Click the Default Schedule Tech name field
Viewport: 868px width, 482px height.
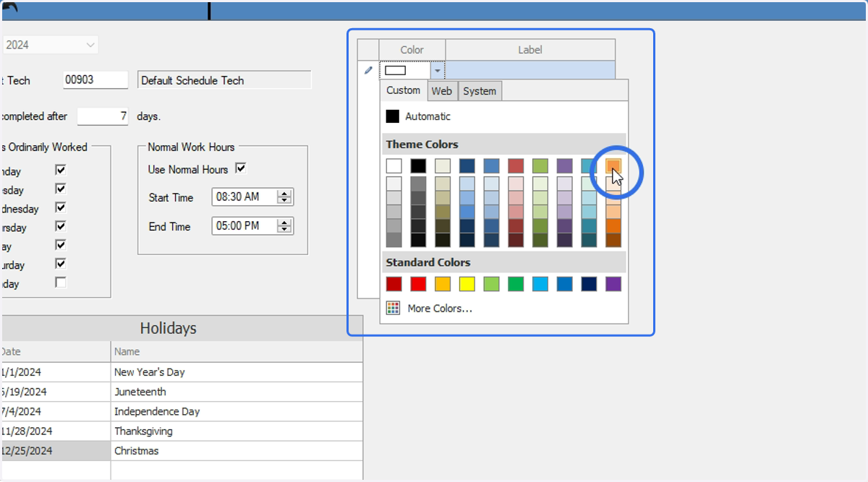224,80
